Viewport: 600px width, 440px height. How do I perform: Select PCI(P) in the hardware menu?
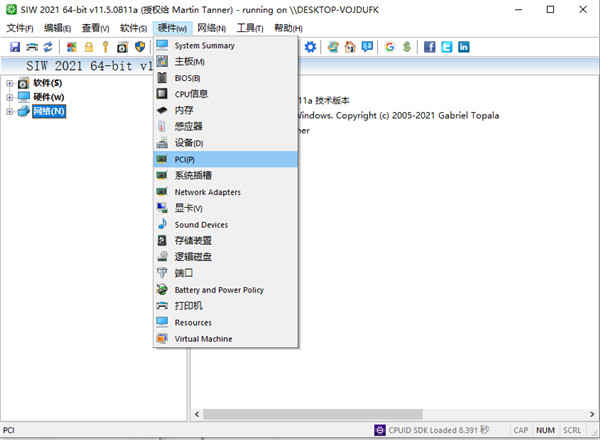(225, 159)
